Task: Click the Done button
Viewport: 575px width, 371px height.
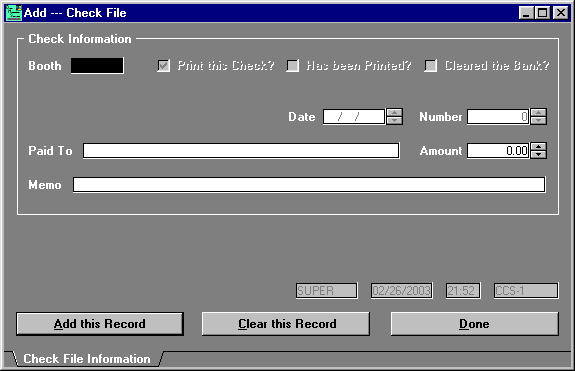Action: coord(475,324)
